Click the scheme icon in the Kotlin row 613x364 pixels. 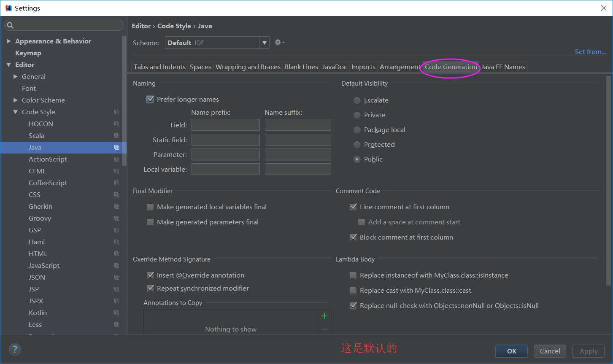point(117,313)
